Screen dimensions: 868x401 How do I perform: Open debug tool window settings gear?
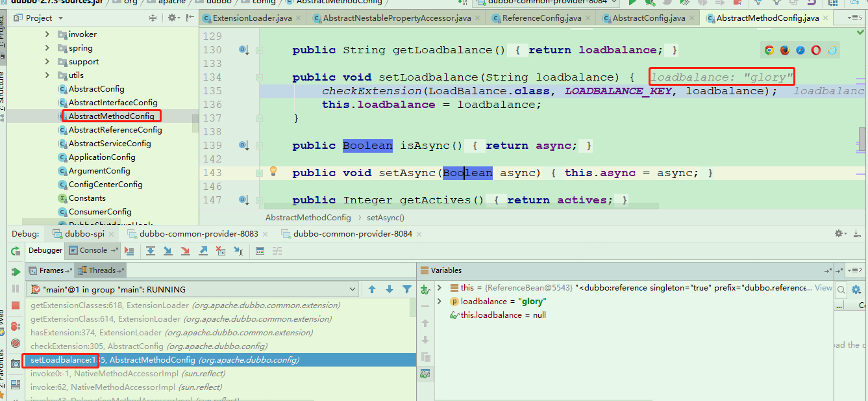point(839,233)
